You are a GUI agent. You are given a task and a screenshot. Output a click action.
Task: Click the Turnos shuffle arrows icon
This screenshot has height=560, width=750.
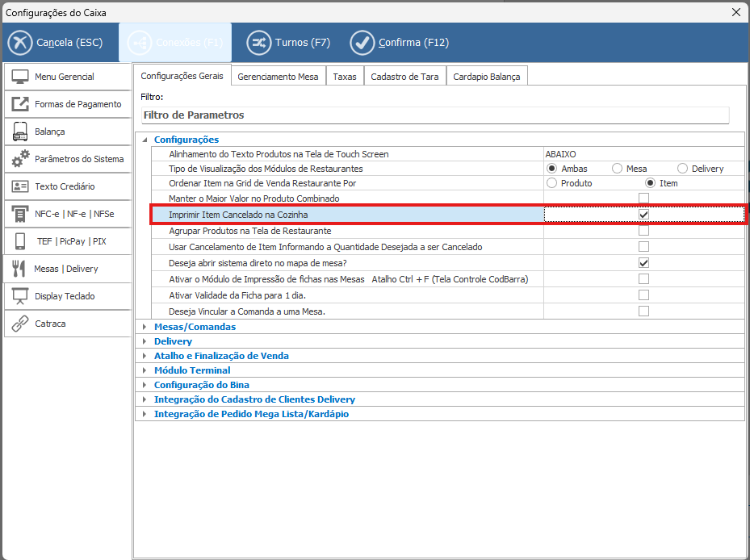[258, 43]
